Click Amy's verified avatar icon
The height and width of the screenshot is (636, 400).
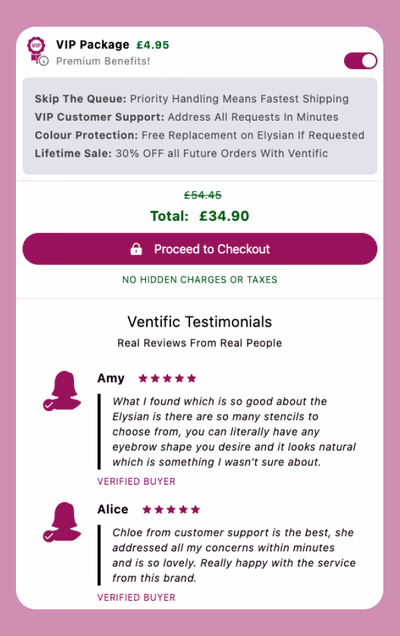[62, 391]
